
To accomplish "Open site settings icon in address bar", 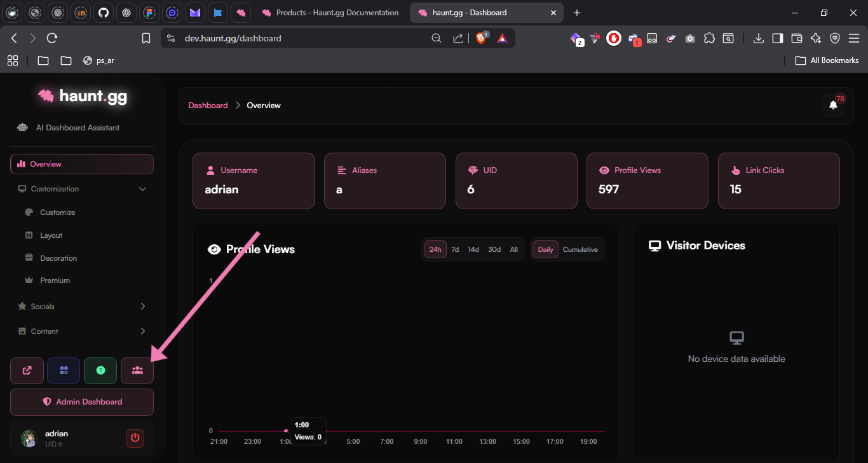I will (x=170, y=38).
